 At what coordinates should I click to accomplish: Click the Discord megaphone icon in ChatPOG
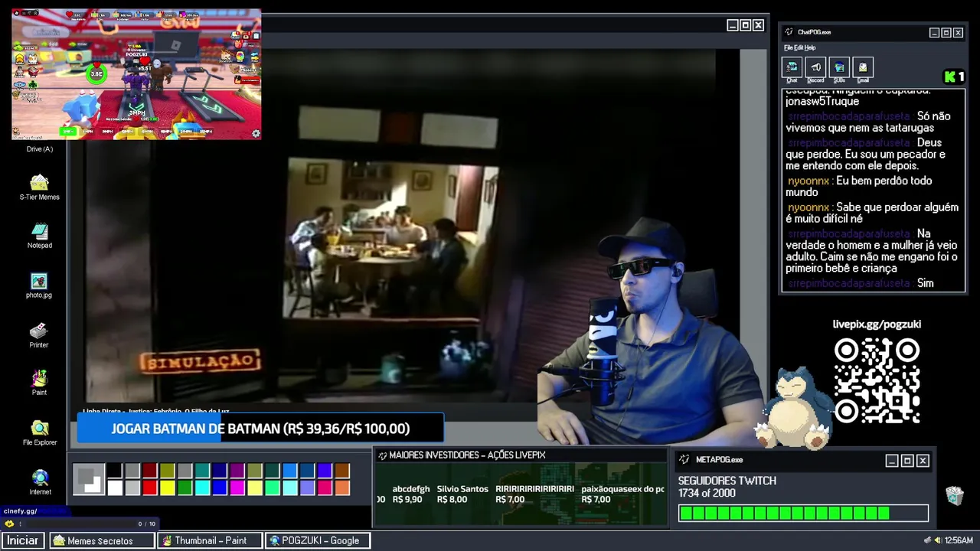(815, 67)
